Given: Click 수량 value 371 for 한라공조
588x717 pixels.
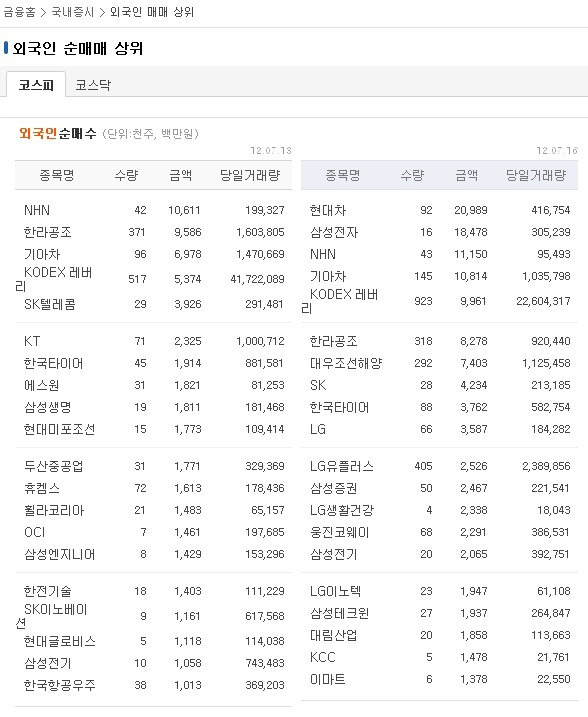Looking at the screenshot, I should pos(137,232).
